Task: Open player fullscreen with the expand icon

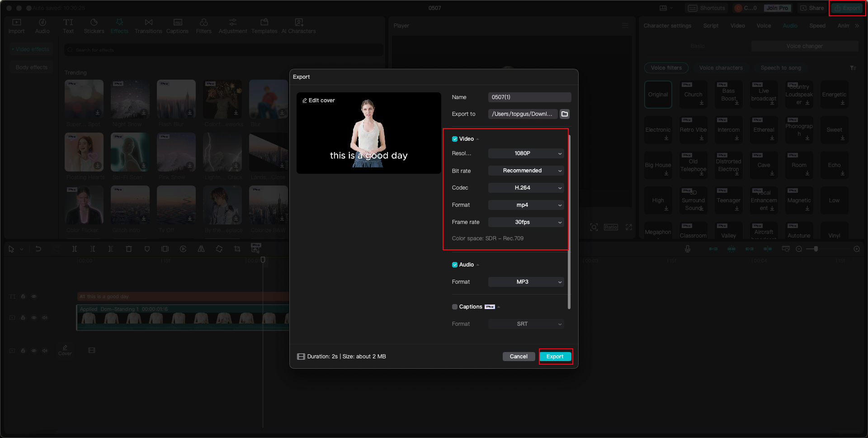Action: coord(629,227)
